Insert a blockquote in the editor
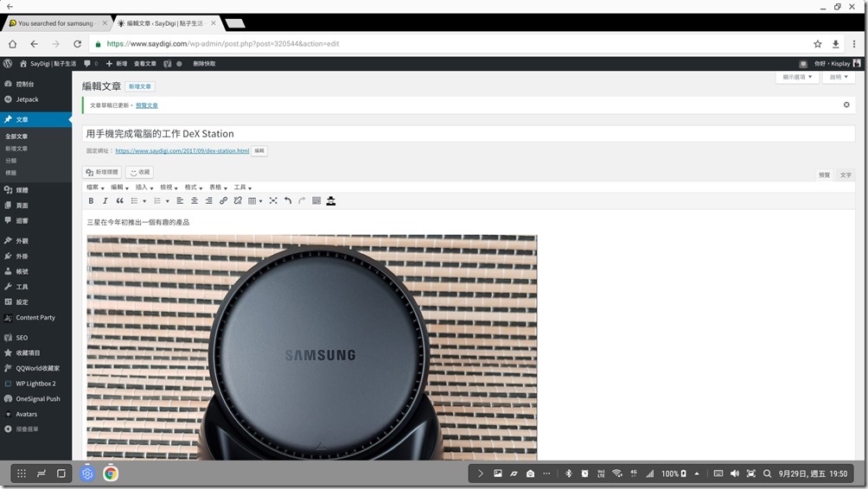This screenshot has height=489, width=868. point(119,200)
